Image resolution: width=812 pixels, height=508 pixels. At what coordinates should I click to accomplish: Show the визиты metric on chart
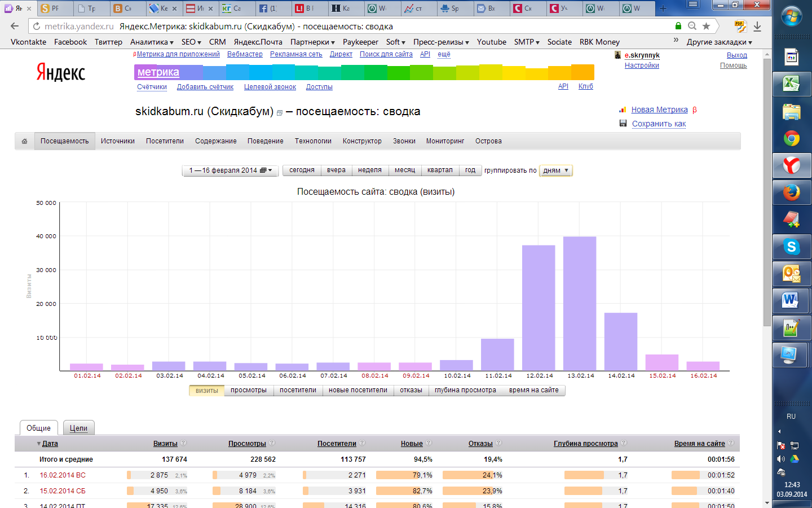point(207,390)
